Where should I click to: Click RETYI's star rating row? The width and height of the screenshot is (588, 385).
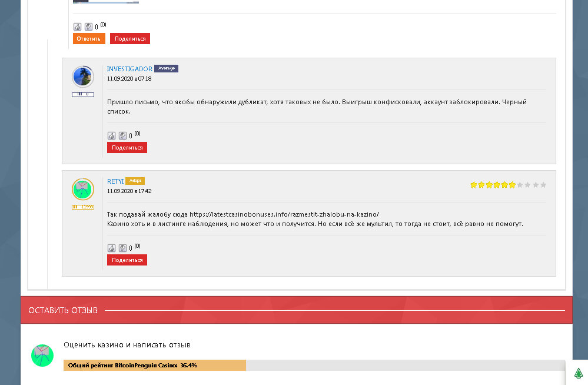508,185
